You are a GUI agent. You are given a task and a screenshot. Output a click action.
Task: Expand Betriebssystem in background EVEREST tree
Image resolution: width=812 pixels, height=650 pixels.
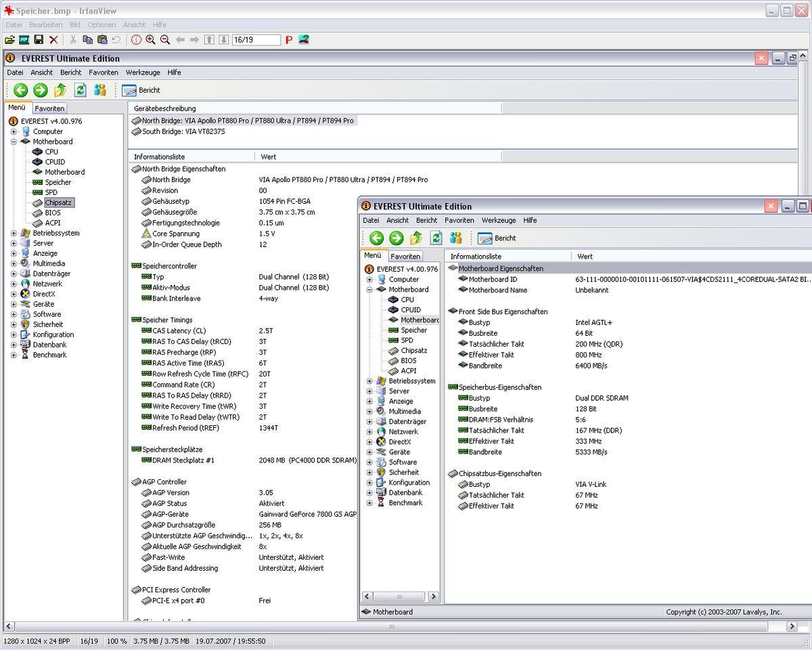pos(14,233)
